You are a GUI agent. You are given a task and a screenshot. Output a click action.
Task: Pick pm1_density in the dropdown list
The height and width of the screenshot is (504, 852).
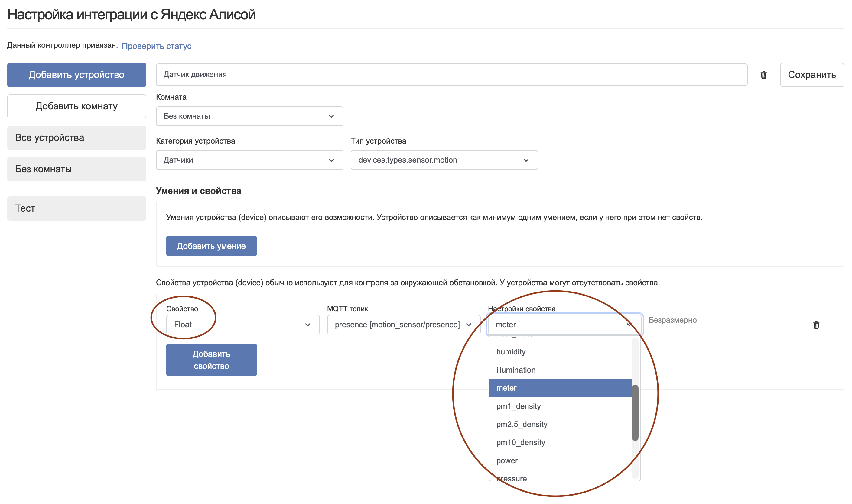(518, 406)
